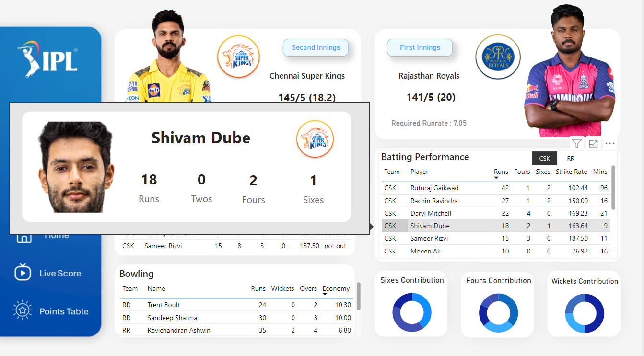Click Batting Performance table scrollbar
This screenshot has width=644, height=356.
(x=613, y=187)
